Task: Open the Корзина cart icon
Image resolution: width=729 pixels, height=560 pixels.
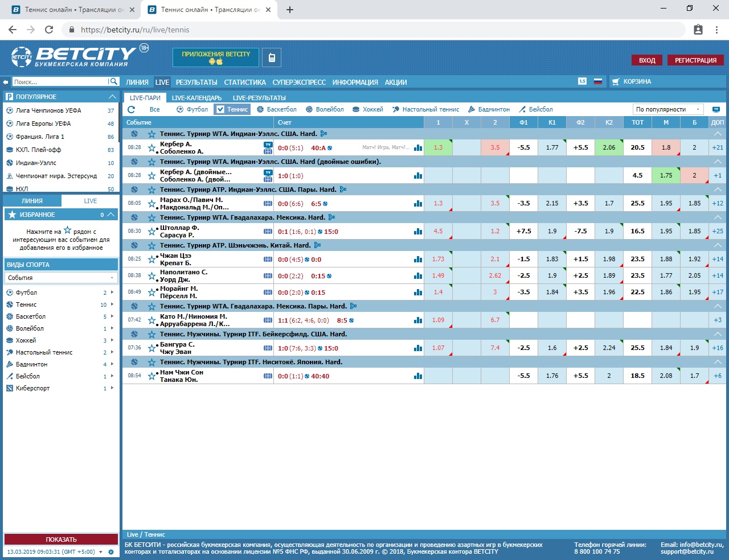Action: pyautogui.click(x=616, y=82)
